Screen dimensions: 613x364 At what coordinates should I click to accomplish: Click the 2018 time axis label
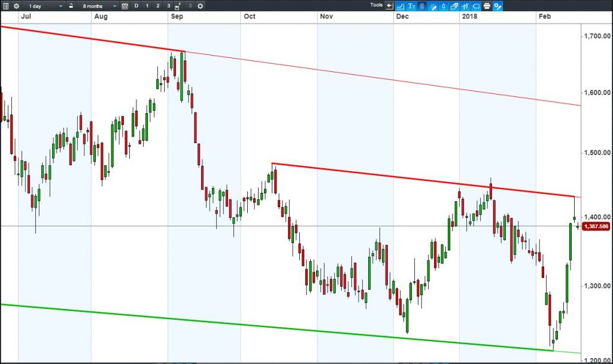(x=469, y=16)
